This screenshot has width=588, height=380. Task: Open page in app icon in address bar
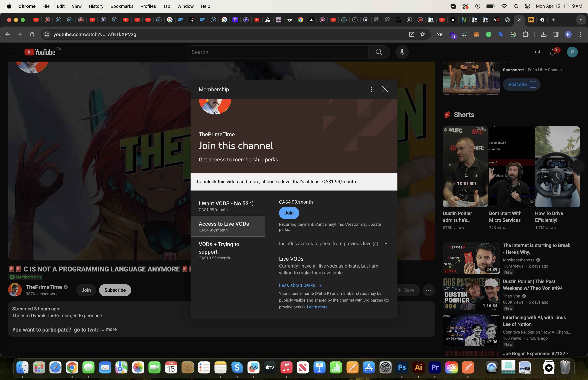click(x=412, y=34)
